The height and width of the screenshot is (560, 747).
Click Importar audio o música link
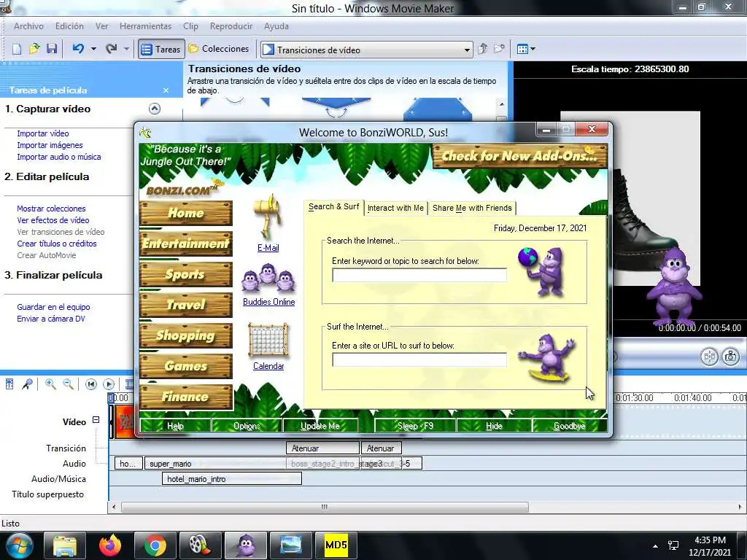[58, 157]
